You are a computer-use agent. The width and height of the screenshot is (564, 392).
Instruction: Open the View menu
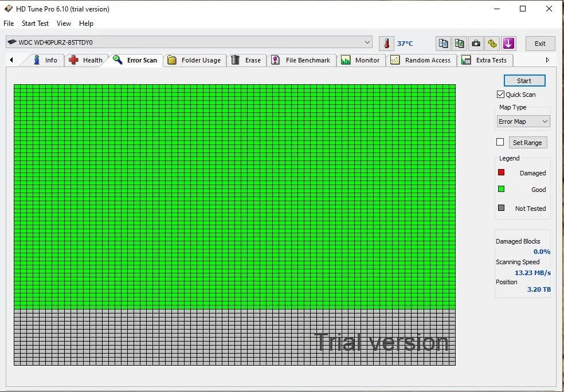pyautogui.click(x=64, y=23)
